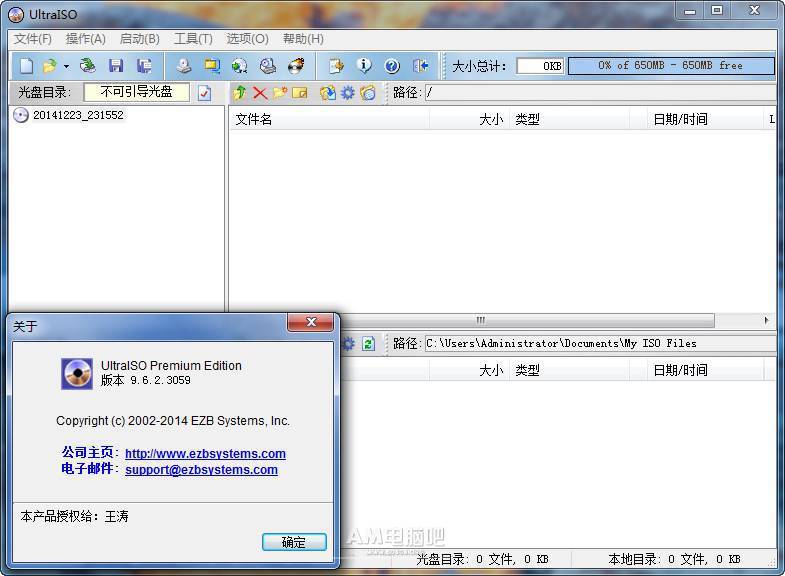The image size is (785, 576).
Task: Click the 650MB capacity progress bar
Action: pos(671,66)
